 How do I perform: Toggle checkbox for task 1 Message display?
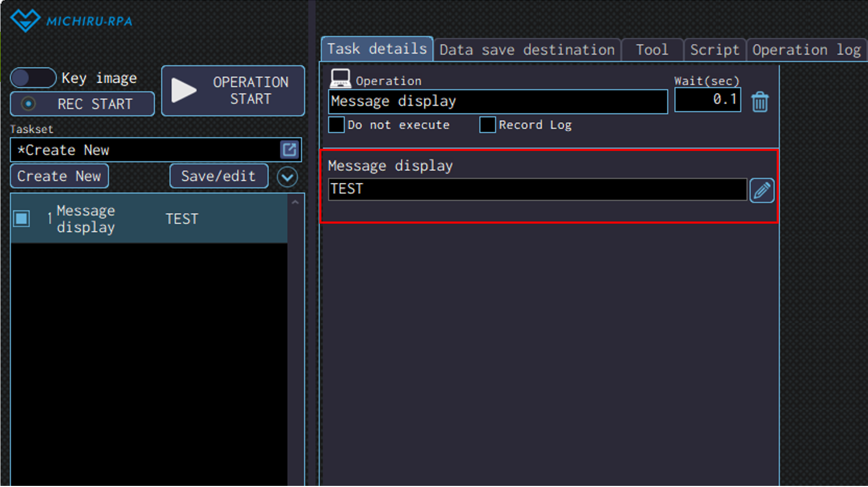coord(22,219)
